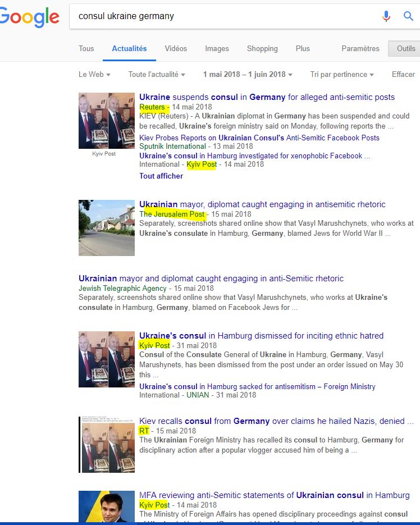Expand the Toute l'actualité dropdown
The image size is (420, 525).
[x=157, y=74]
